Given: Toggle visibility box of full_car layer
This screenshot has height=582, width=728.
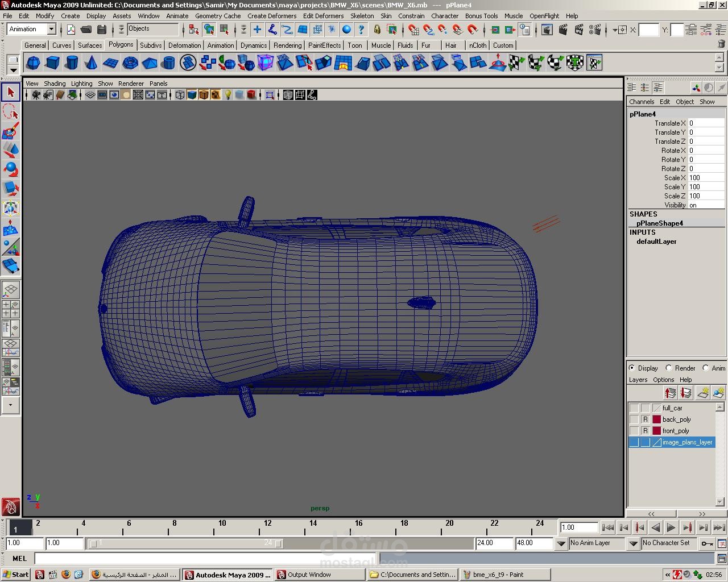Looking at the screenshot, I should click(x=634, y=408).
